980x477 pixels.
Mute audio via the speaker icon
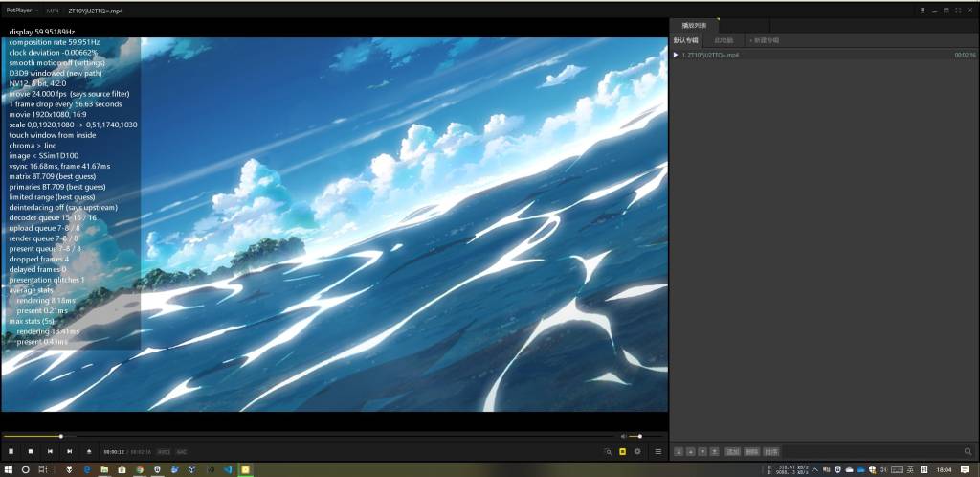point(623,437)
